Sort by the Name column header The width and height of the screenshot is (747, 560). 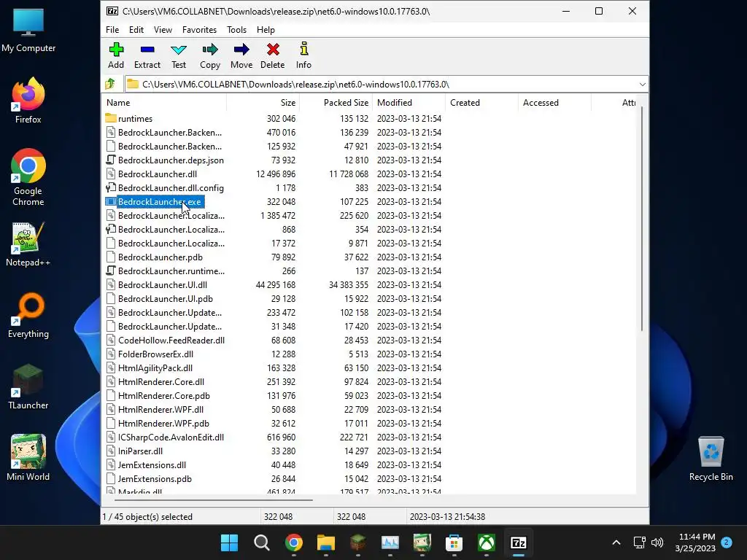(163, 102)
